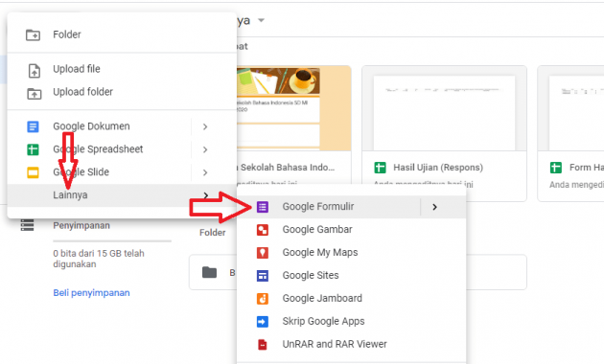Select UnRAR and RAR Viewer entry
This screenshot has height=364, width=604.
(351, 345)
